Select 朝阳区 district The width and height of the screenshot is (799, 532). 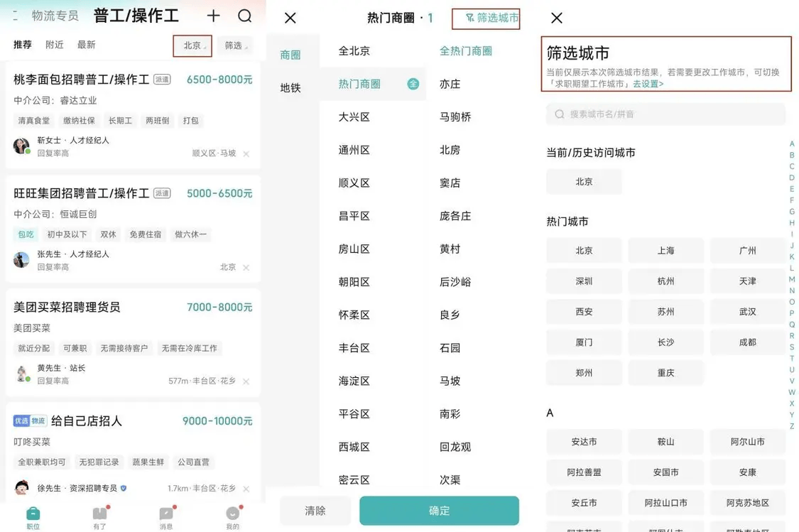click(354, 282)
